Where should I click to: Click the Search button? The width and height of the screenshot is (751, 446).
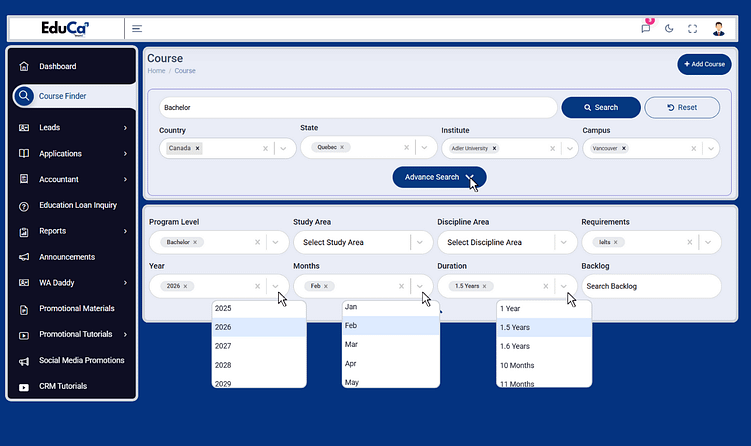pyautogui.click(x=600, y=107)
